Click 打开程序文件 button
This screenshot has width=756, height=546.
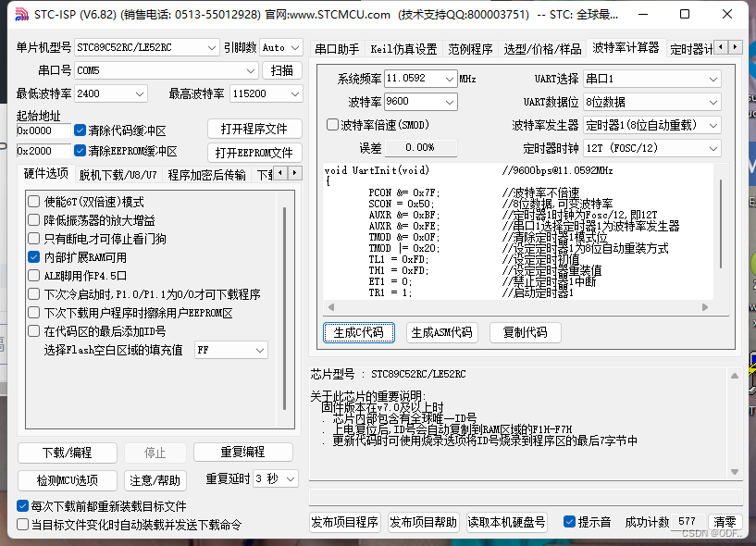click(254, 129)
